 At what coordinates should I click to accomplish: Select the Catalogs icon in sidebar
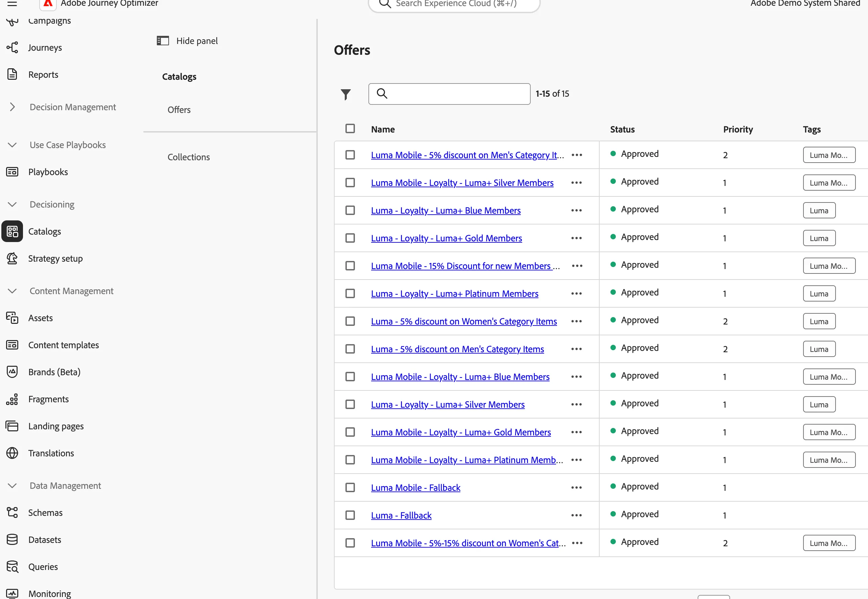point(12,231)
